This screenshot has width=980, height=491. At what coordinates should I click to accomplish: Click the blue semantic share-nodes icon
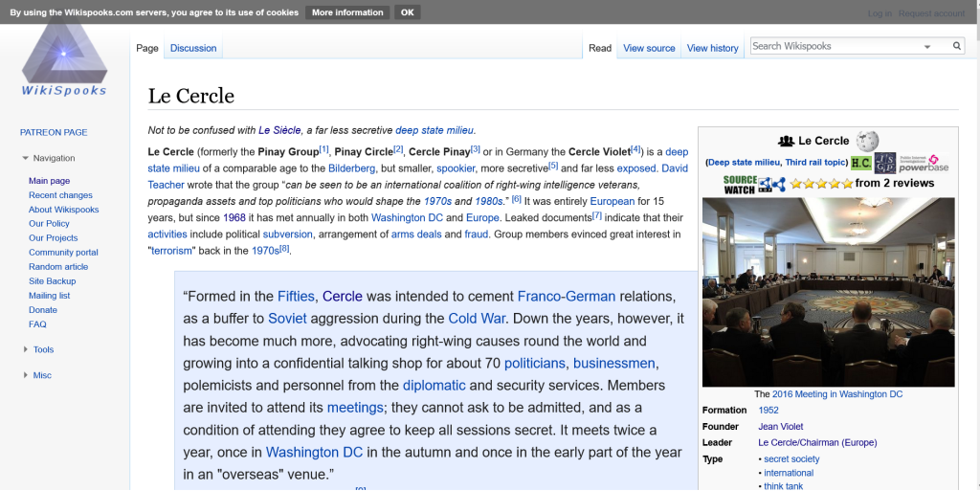click(779, 185)
